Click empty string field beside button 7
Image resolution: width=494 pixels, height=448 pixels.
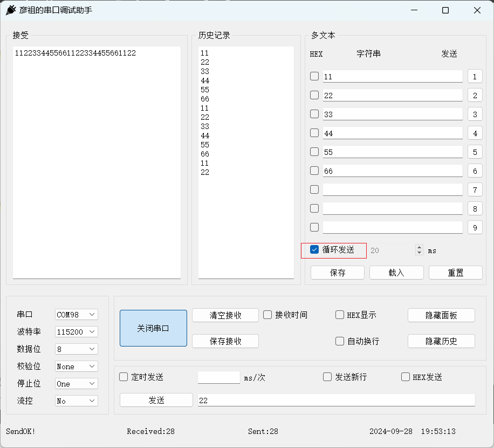point(393,190)
